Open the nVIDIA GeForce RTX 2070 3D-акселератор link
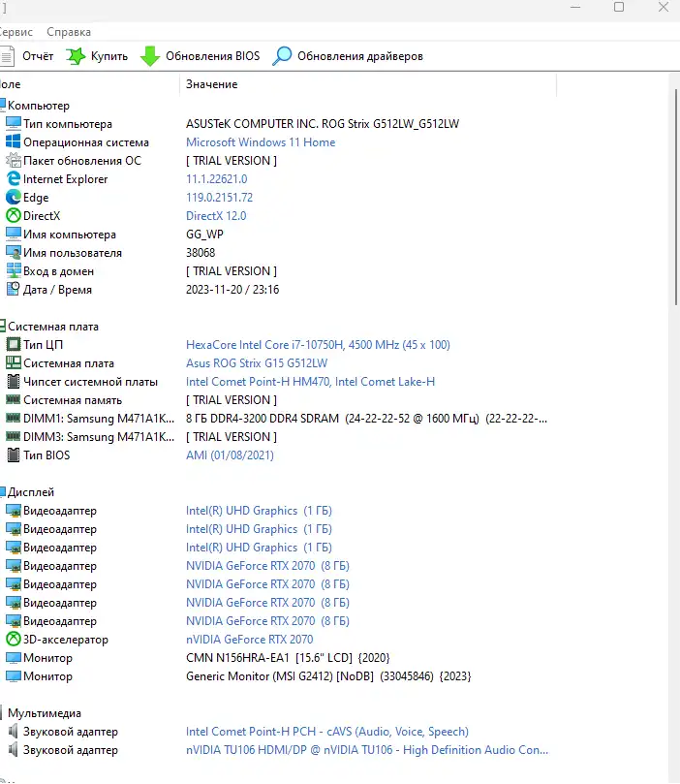The height and width of the screenshot is (784, 680). [249, 640]
